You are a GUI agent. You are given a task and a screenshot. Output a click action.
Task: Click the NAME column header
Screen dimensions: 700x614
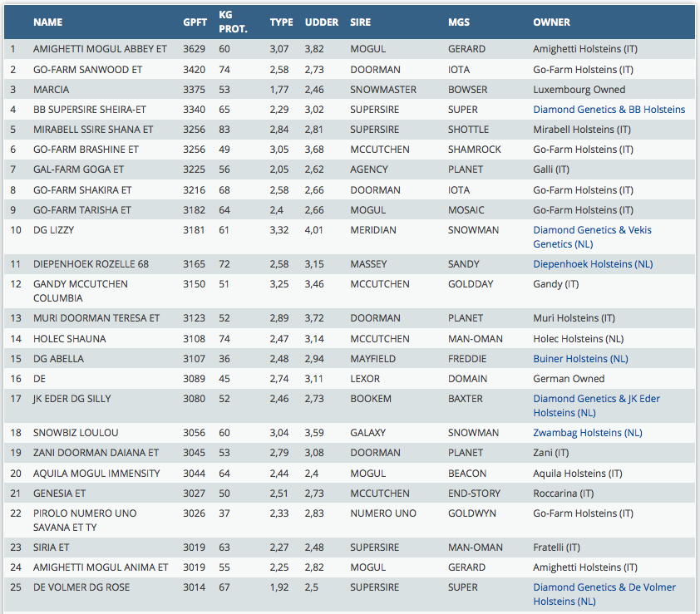[47, 22]
